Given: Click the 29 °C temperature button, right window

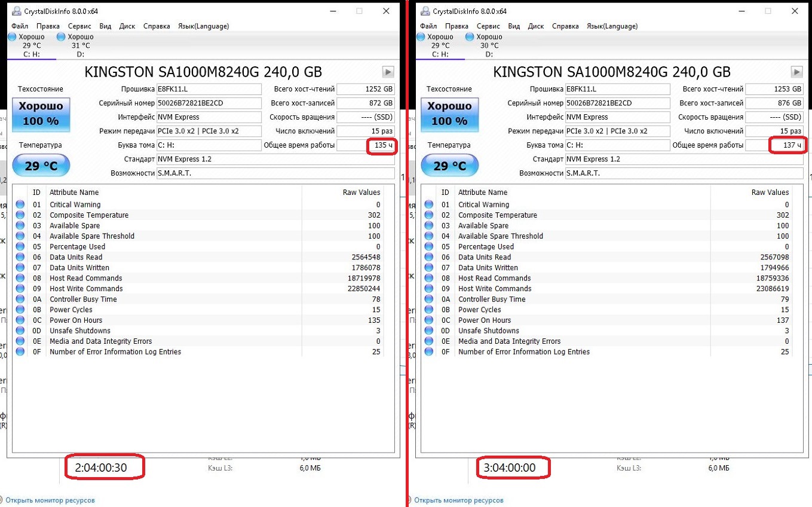Looking at the screenshot, I should point(449,166).
